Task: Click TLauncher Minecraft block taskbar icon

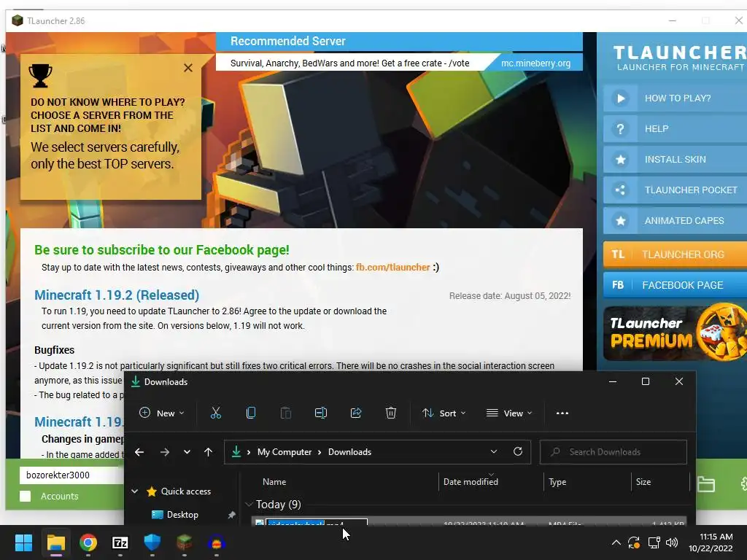Action: pos(185,542)
